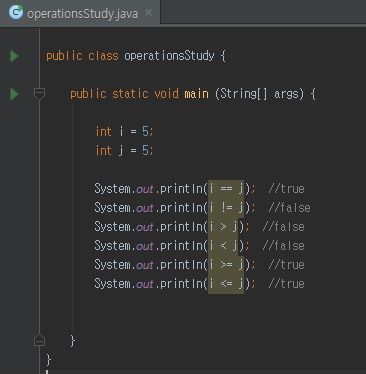This screenshot has width=366, height=374.
Task: Collapse main method fold marker
Action: click(x=39, y=94)
